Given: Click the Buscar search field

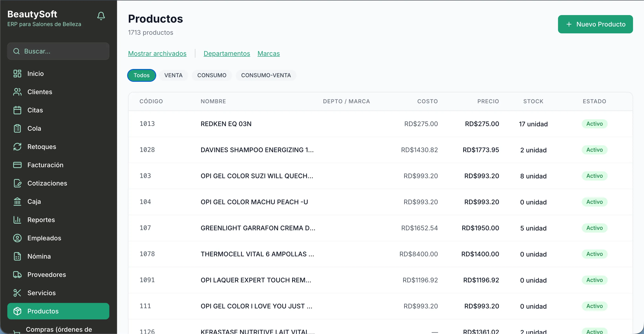Looking at the screenshot, I should [58, 51].
